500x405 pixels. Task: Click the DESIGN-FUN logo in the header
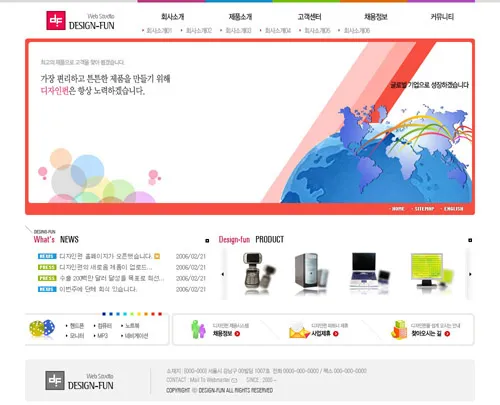(80, 21)
